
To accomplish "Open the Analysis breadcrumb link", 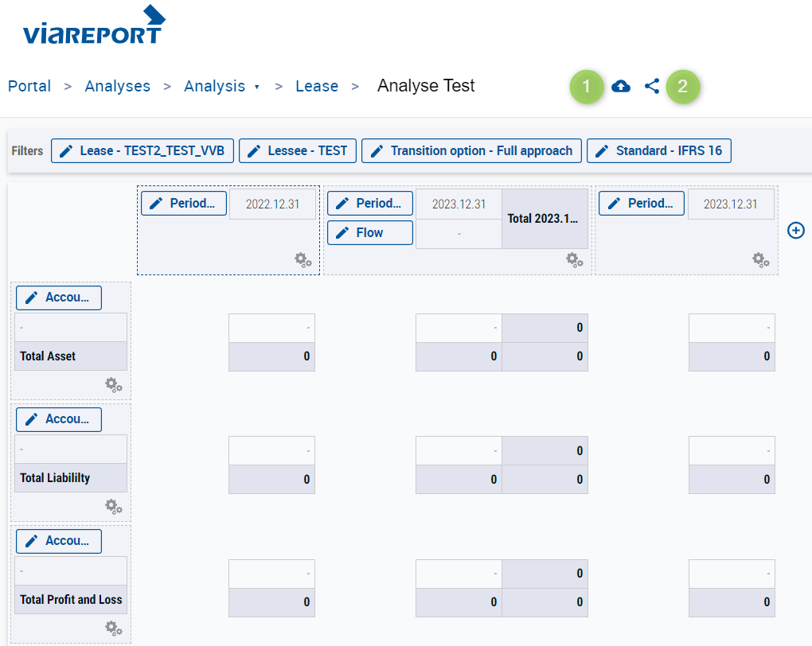I will [214, 86].
